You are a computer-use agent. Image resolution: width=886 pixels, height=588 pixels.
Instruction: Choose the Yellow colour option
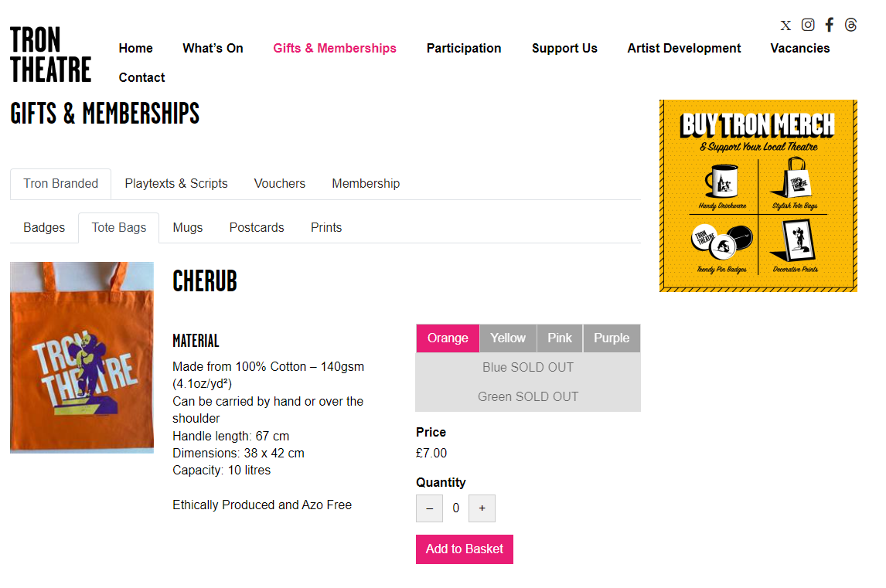(508, 338)
